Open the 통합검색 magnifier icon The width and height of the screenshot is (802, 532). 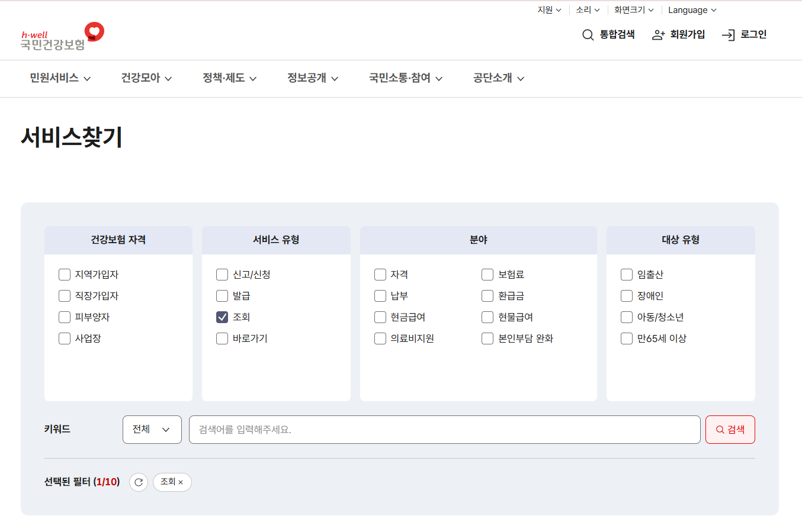point(587,35)
